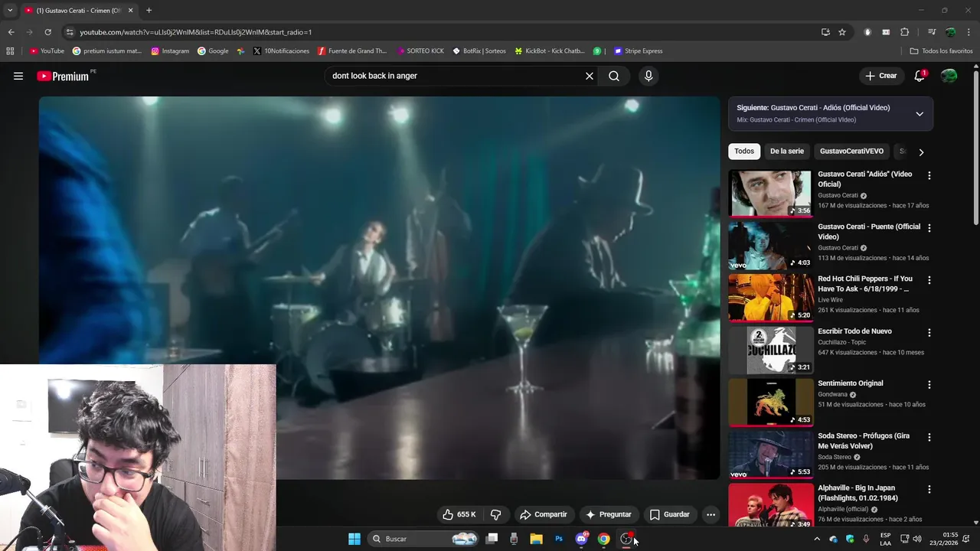Open Discord from taskbar
The width and height of the screenshot is (980, 551).
point(581,539)
